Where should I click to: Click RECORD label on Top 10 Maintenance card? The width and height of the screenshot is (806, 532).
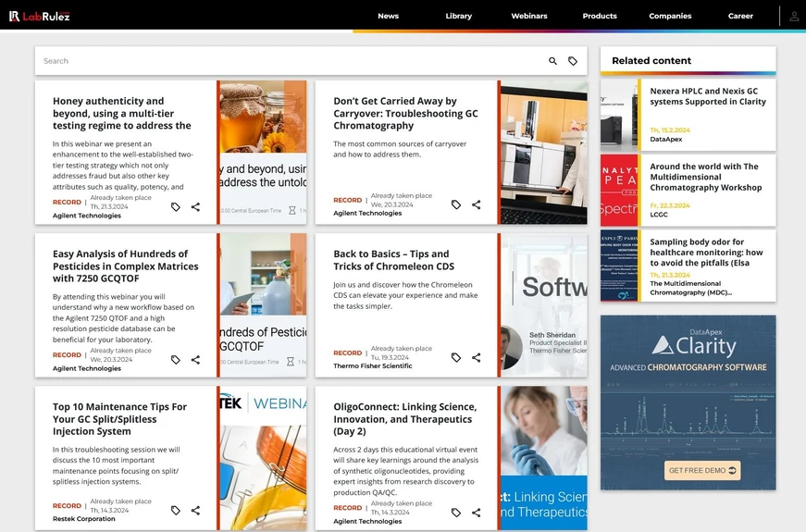[67, 506]
